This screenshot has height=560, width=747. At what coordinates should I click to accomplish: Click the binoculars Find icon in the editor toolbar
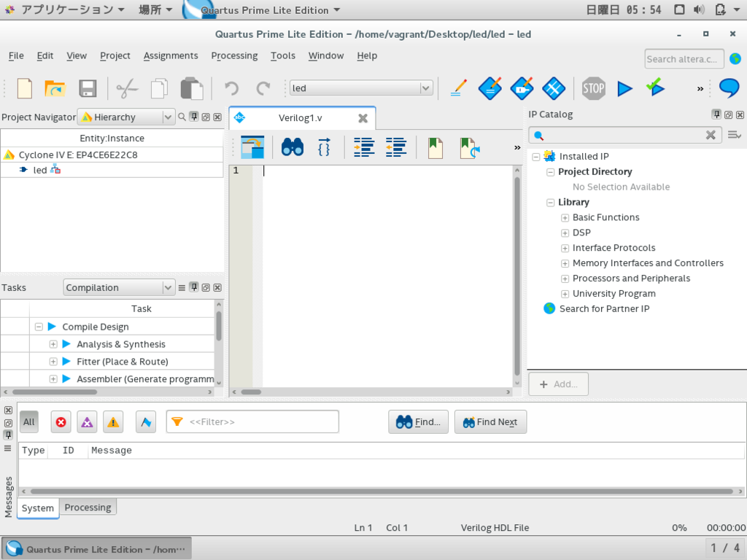pos(293,147)
